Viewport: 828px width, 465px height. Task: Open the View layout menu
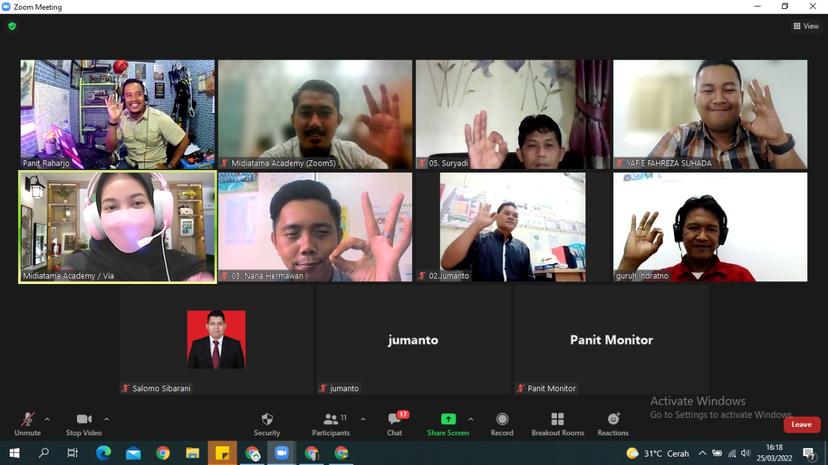click(806, 26)
